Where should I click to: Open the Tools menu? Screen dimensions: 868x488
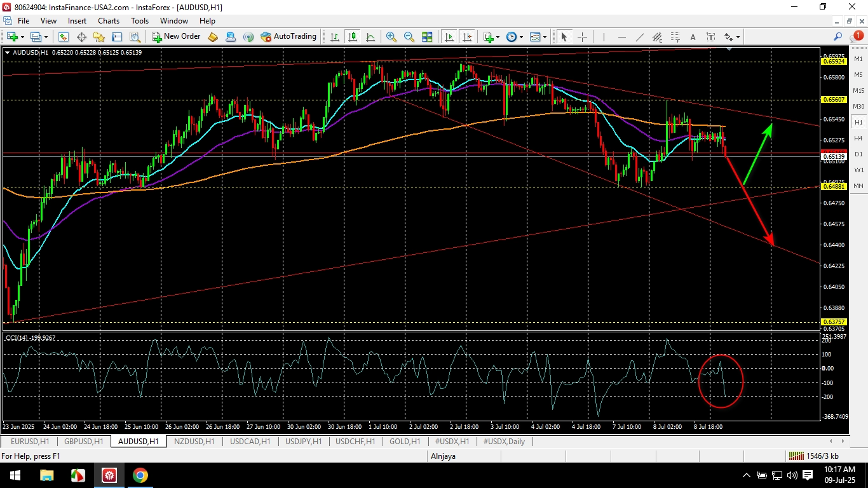coord(140,21)
